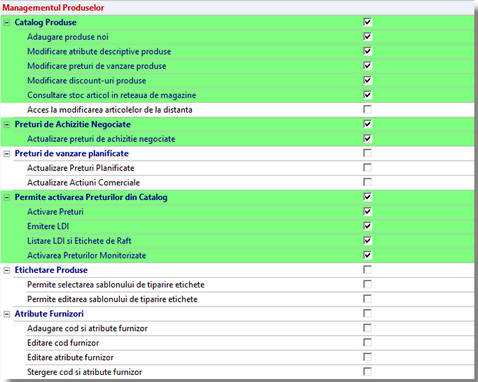Enable Acces la modificarea articolelor de la distanta

click(x=367, y=109)
